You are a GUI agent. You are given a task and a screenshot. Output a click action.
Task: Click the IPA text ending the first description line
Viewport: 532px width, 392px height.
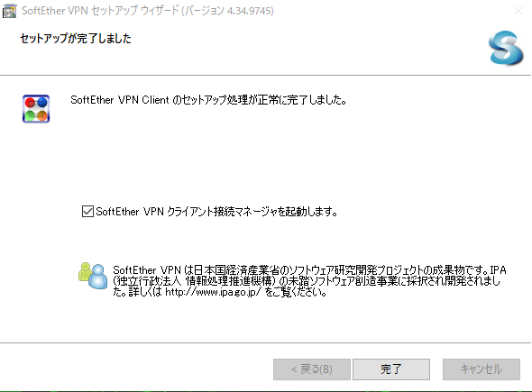pyautogui.click(x=498, y=270)
